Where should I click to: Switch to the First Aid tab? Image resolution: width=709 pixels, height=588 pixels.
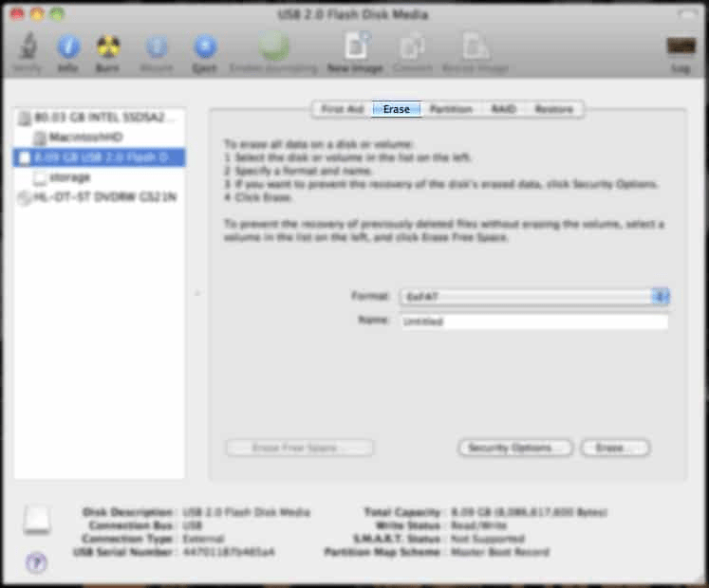[343, 109]
